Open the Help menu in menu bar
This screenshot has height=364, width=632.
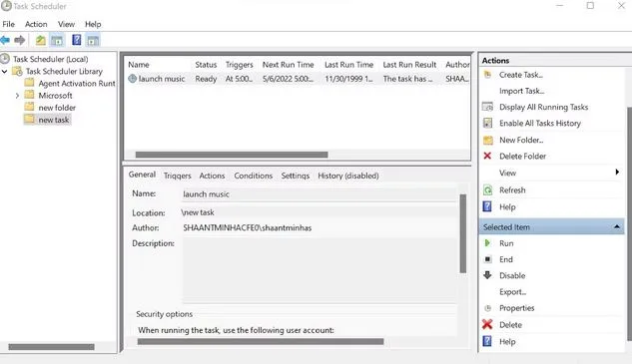click(x=93, y=24)
